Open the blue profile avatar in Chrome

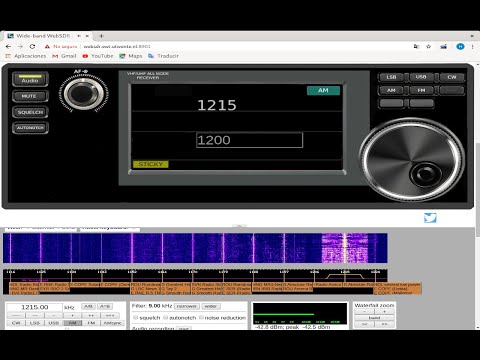tap(460, 46)
